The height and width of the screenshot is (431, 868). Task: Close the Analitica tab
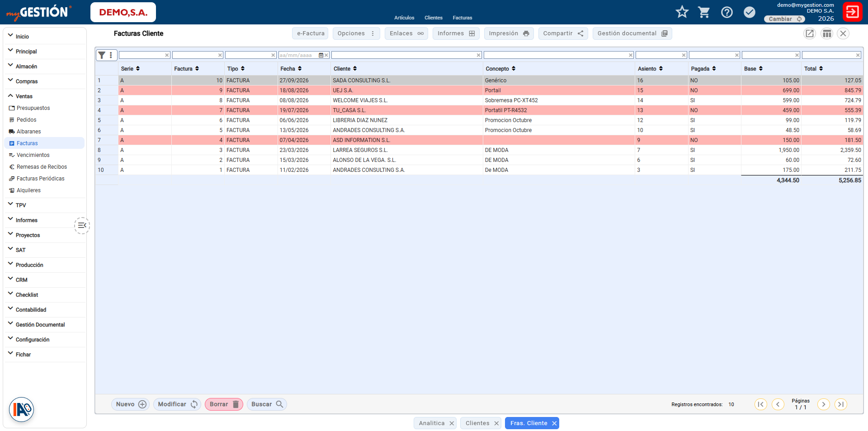pos(452,423)
